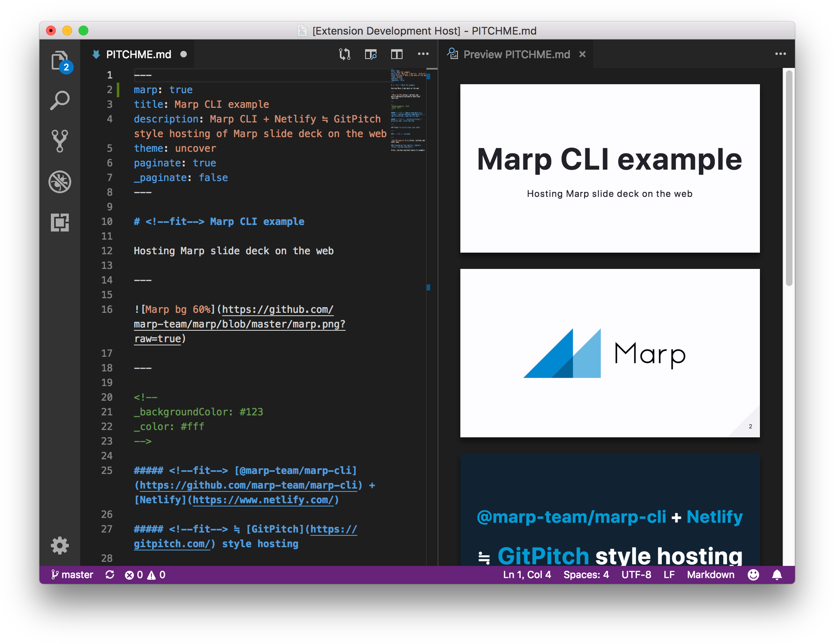Open the Debug view in activity bar
This screenshot has height=644, width=834.
(x=60, y=181)
